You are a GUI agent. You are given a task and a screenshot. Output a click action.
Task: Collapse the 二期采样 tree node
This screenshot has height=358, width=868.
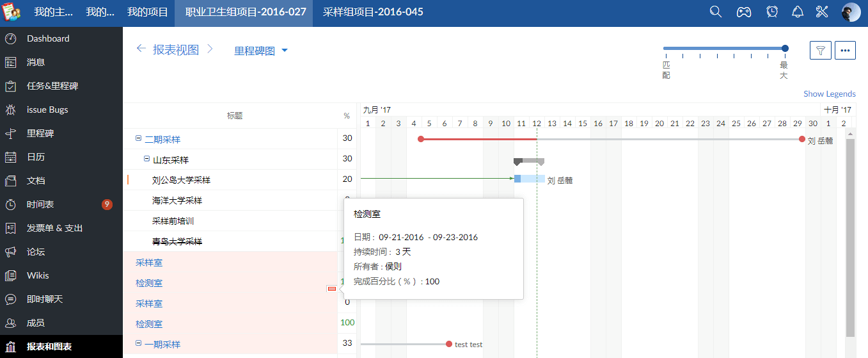138,138
